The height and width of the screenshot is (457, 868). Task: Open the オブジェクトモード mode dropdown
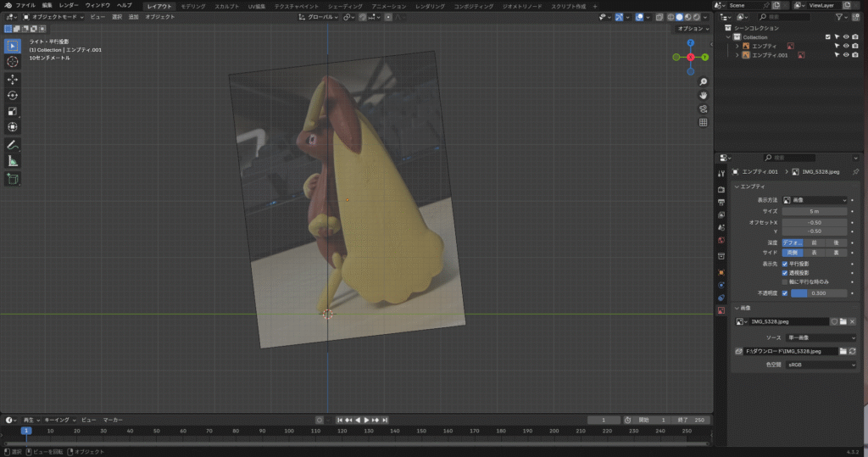coord(53,17)
